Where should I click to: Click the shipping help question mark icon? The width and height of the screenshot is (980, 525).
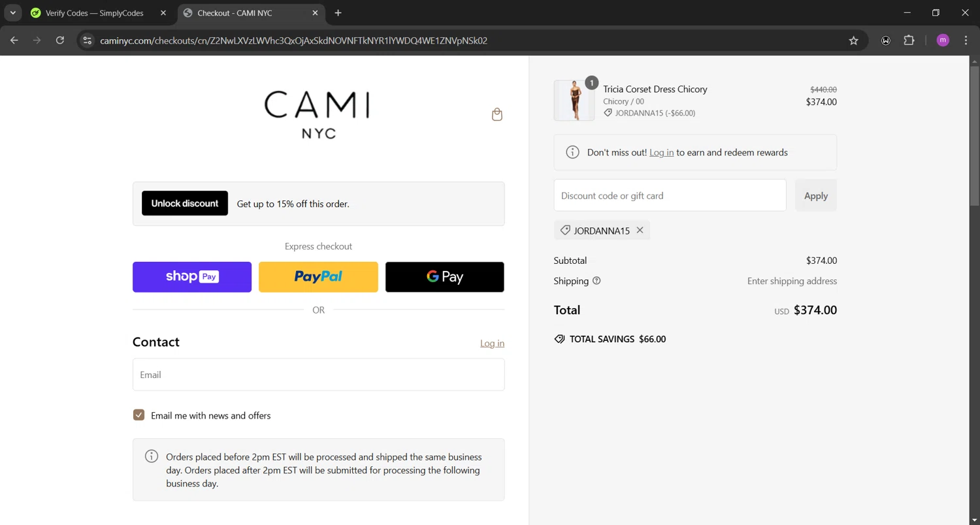click(596, 281)
